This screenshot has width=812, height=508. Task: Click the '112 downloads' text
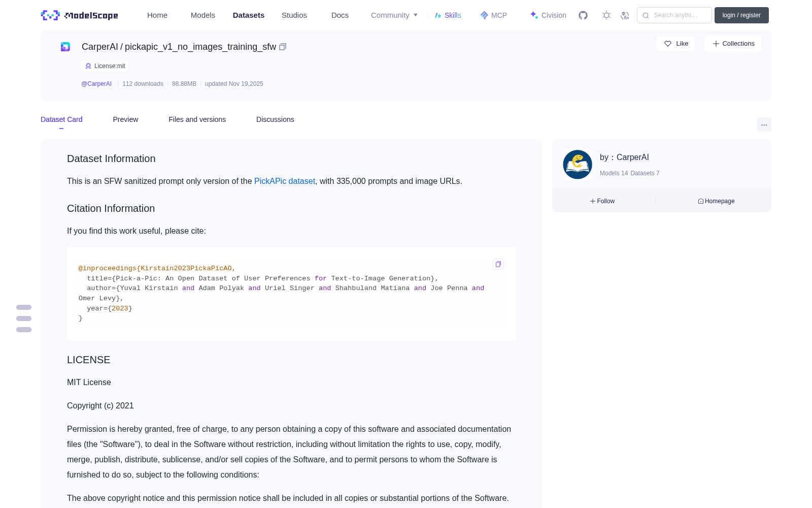(143, 84)
